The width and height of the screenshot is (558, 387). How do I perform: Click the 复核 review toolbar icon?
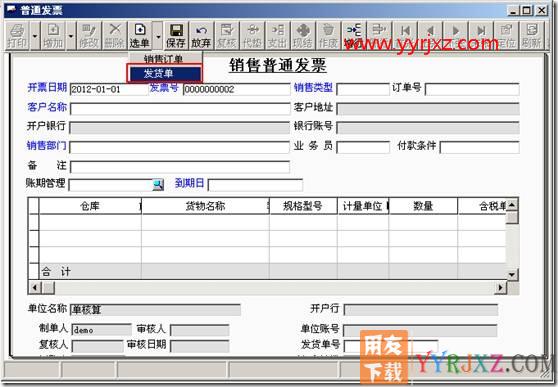click(227, 35)
